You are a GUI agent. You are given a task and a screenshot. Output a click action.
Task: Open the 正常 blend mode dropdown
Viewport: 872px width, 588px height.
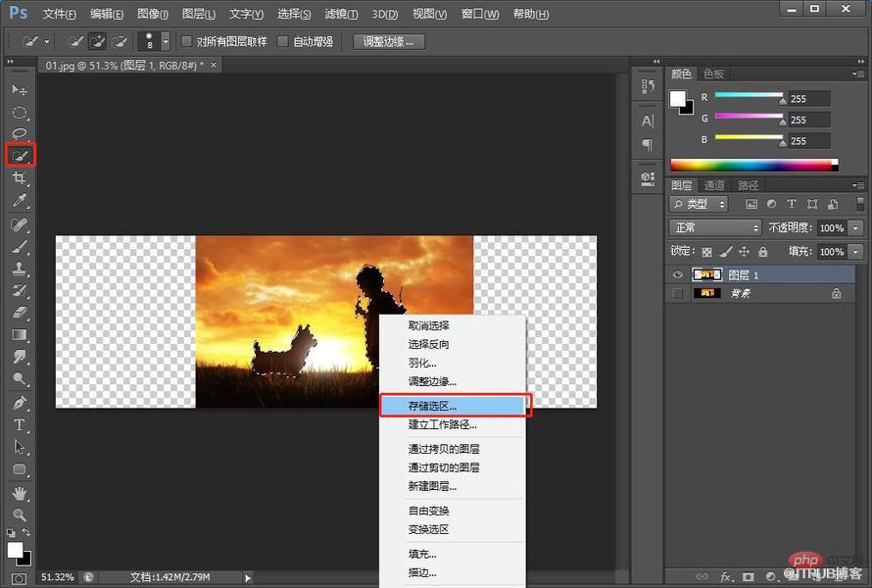click(x=715, y=227)
